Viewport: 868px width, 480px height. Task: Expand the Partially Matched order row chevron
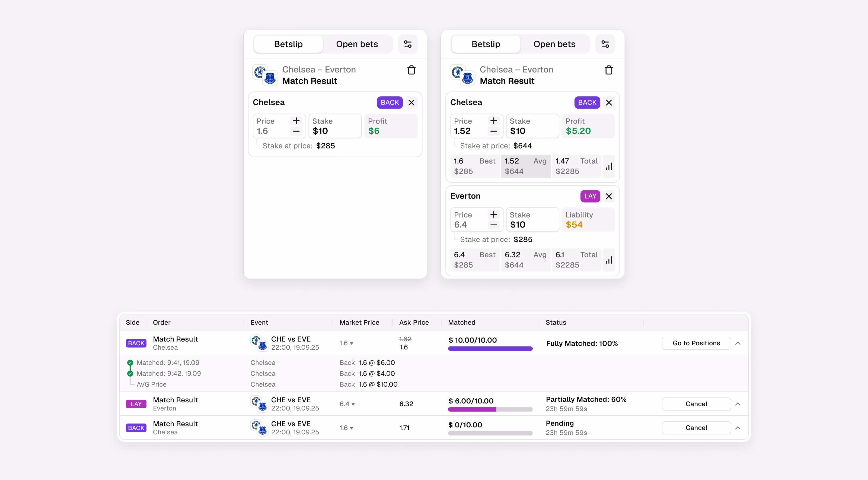pyautogui.click(x=738, y=404)
